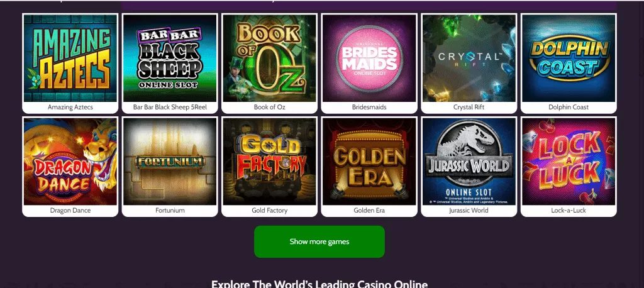This screenshot has height=288, width=644.
Task: Select the Book of Oz game image
Action: coord(269,58)
